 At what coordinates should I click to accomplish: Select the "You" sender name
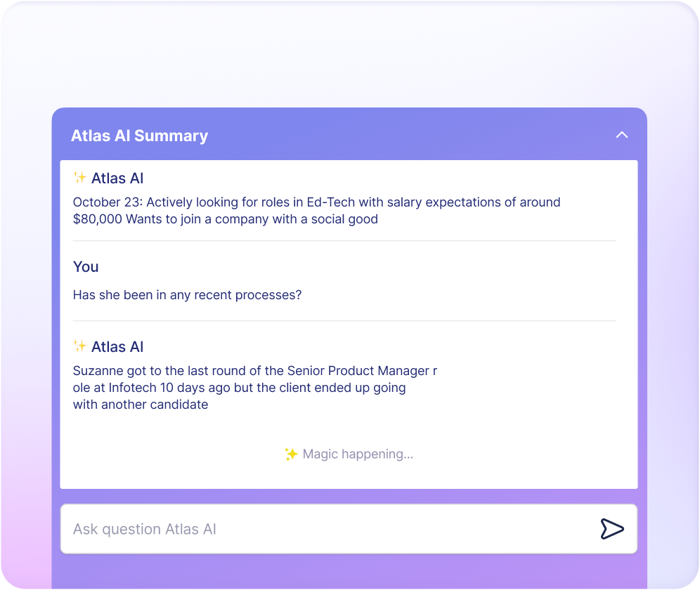point(86,267)
